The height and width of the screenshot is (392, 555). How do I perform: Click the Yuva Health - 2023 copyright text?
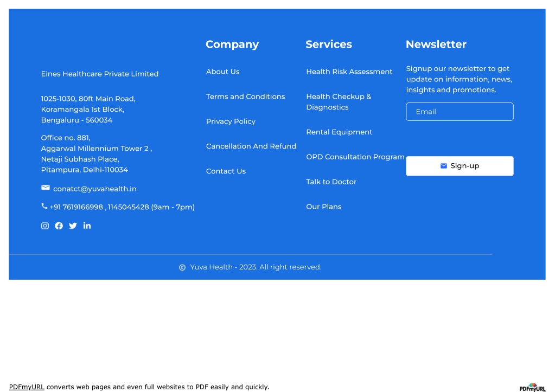tap(256, 267)
